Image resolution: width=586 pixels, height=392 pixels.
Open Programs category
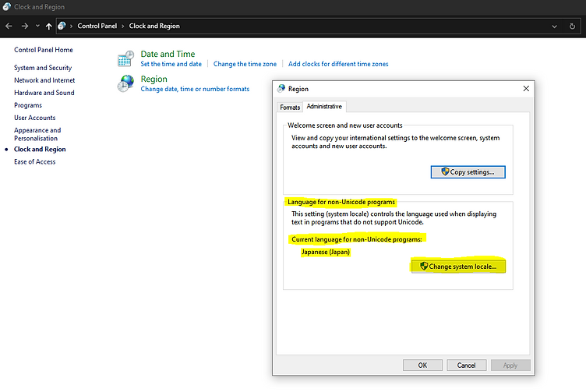28,105
